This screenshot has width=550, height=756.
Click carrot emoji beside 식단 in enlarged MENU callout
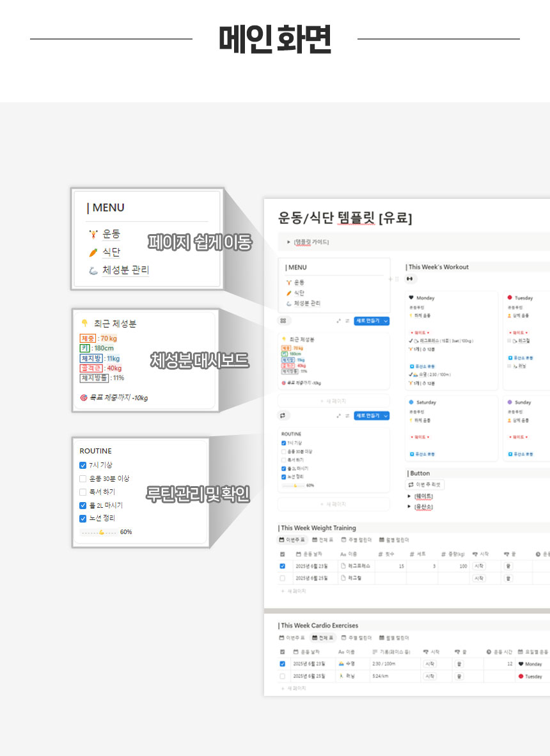[x=93, y=252]
